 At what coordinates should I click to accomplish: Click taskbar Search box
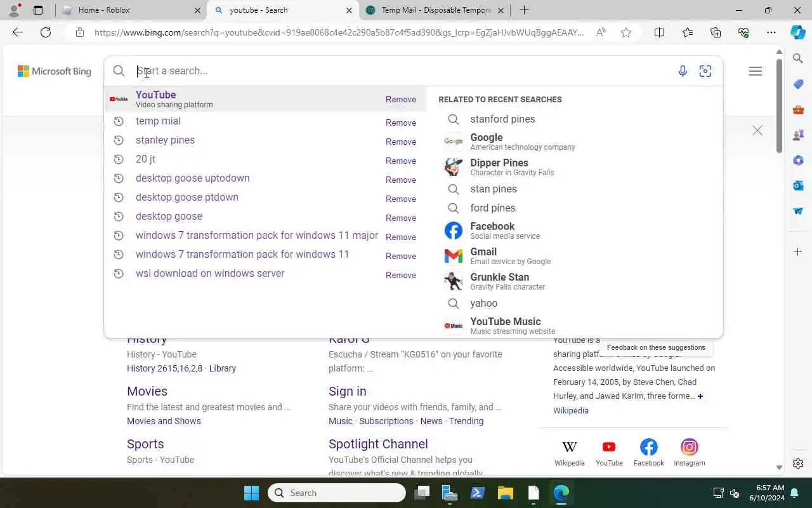[337, 493]
